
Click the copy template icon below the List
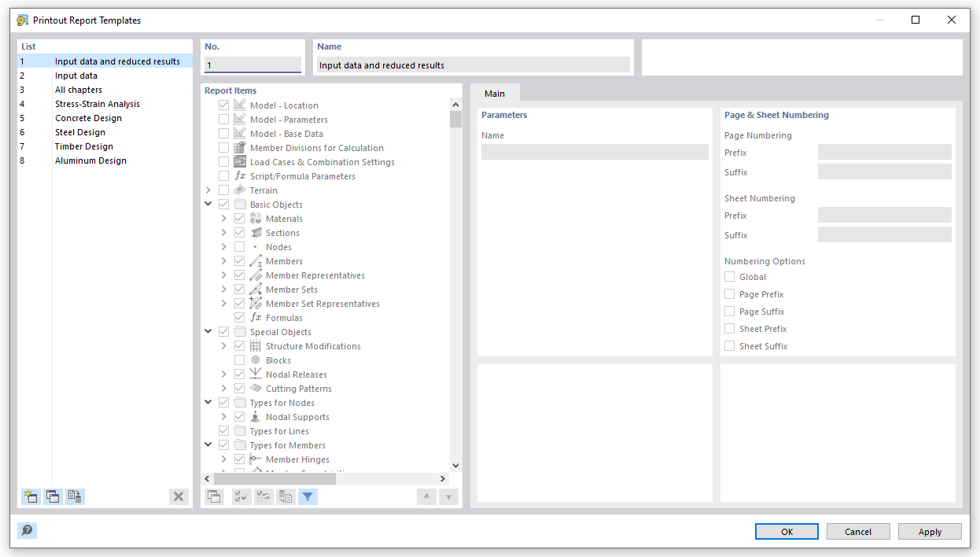pyautogui.click(x=53, y=496)
